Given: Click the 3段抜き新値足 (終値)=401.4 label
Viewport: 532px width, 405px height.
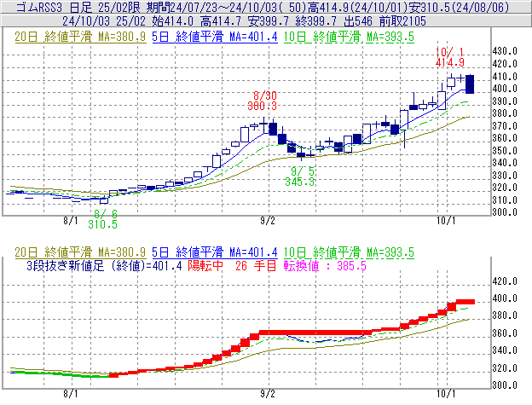Looking at the screenshot, I should click(x=104, y=265).
